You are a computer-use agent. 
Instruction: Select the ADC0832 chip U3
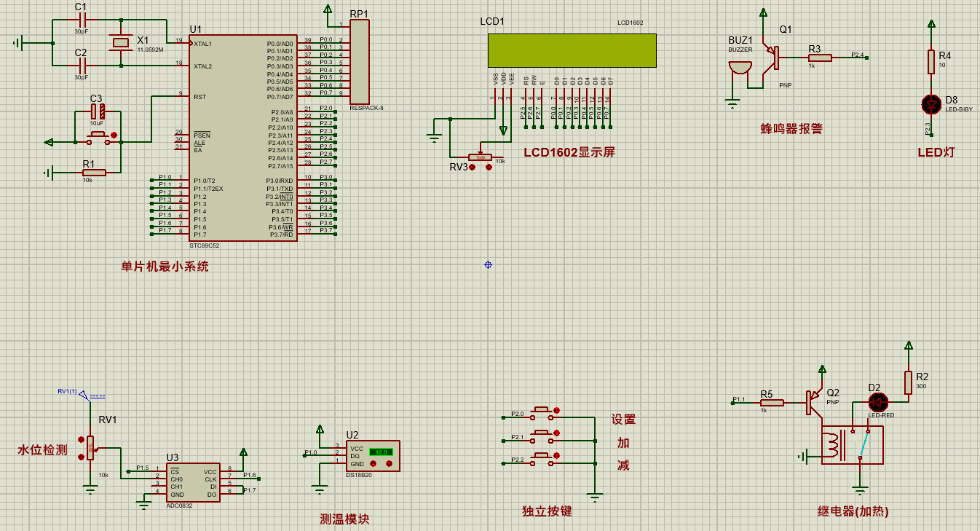194,483
